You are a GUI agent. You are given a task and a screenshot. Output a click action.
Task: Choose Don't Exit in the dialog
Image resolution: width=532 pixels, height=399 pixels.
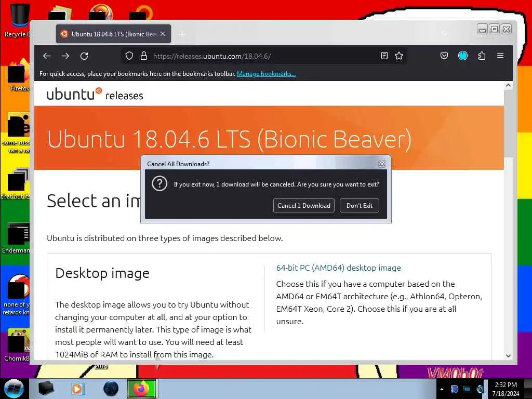(360, 206)
